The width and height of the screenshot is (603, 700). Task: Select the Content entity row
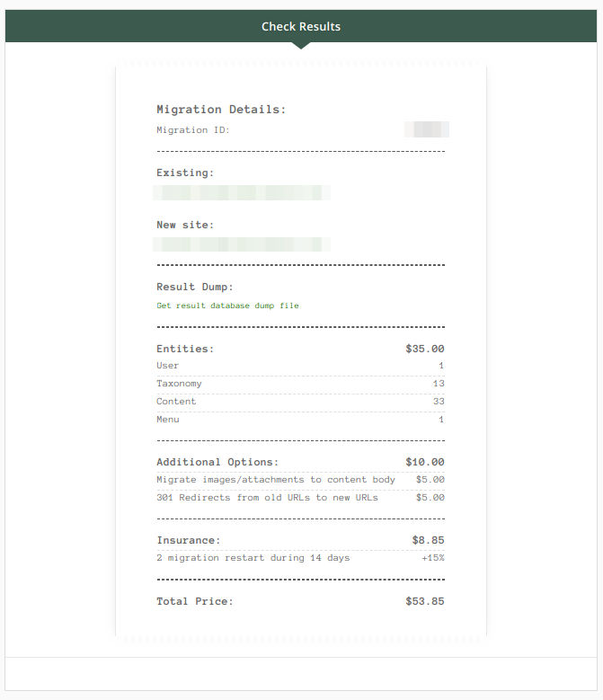pyautogui.click(x=300, y=402)
